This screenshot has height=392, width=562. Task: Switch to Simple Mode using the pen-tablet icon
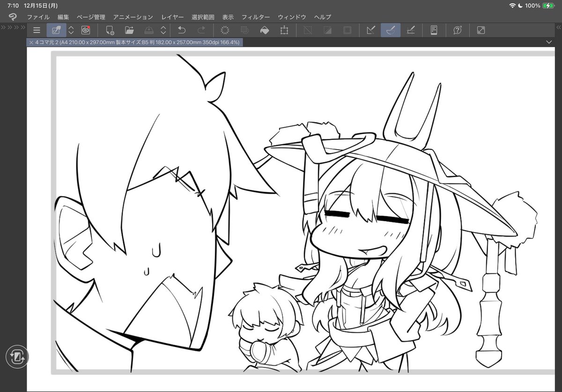[x=56, y=30]
